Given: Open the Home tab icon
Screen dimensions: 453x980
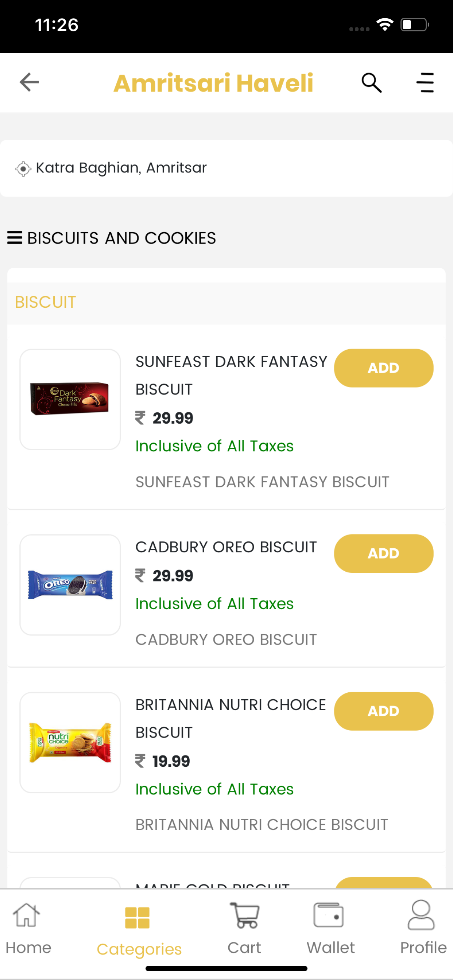Looking at the screenshot, I should pyautogui.click(x=26, y=915).
